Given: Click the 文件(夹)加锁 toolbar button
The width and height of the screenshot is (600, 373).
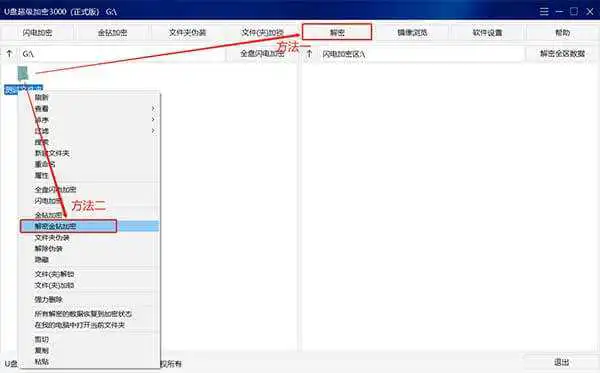Looking at the screenshot, I should click(262, 33).
